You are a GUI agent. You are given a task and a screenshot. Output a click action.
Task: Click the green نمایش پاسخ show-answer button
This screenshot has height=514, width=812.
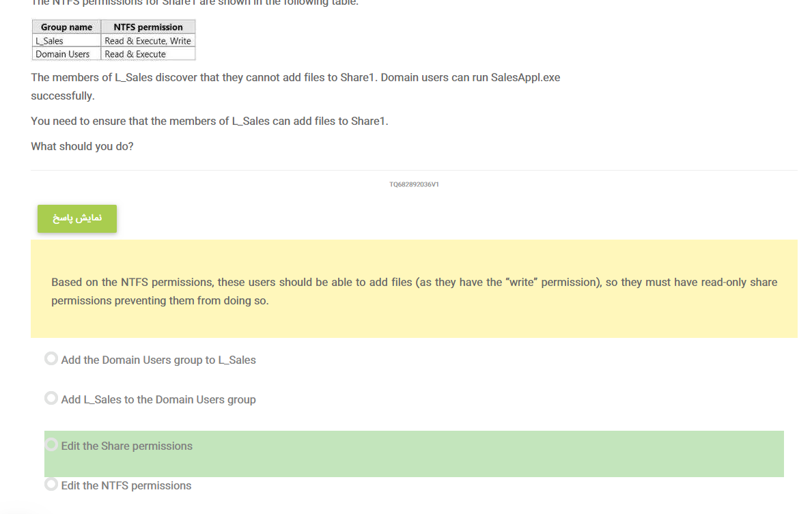76,218
